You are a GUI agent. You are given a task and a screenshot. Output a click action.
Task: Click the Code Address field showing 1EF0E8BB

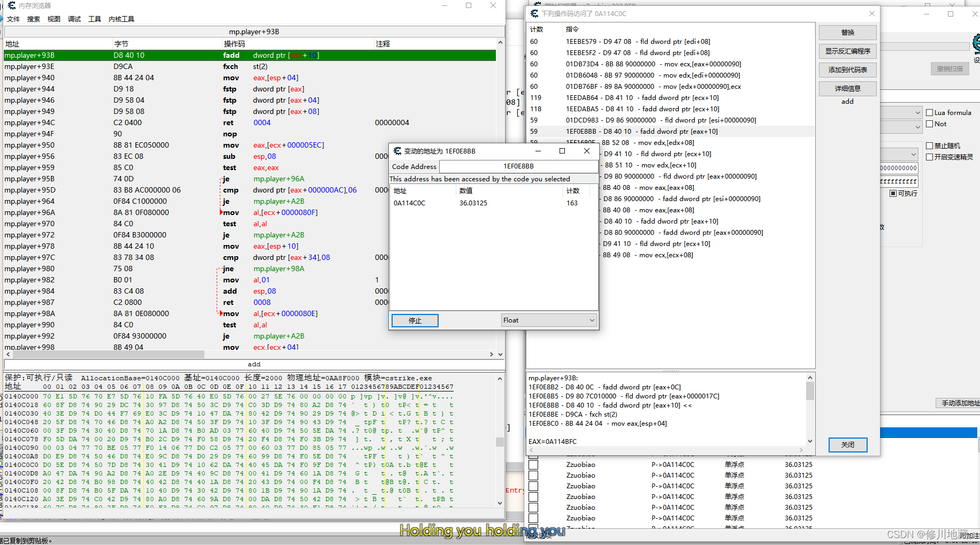[518, 166]
